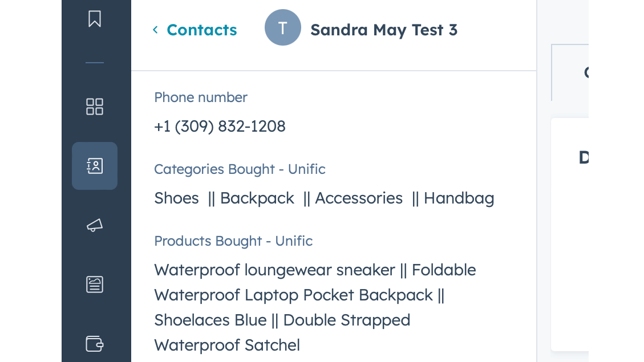Image resolution: width=644 pixels, height=362 pixels.
Task: Select the CRM contacts sidebar icon
Action: pyautogui.click(x=95, y=166)
